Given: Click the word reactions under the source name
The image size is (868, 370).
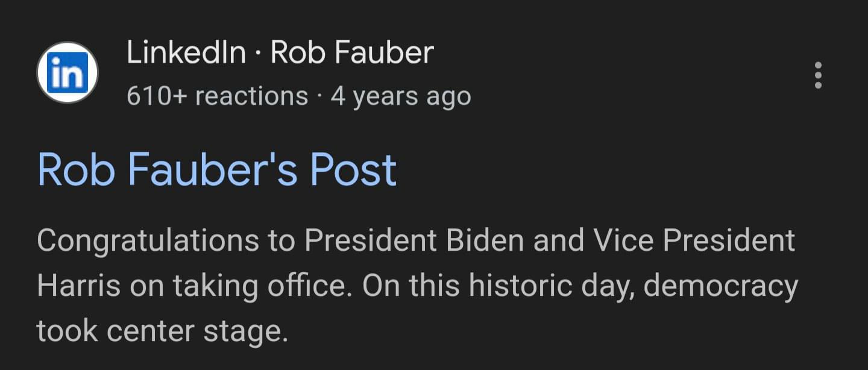Looking at the screenshot, I should point(251,96).
